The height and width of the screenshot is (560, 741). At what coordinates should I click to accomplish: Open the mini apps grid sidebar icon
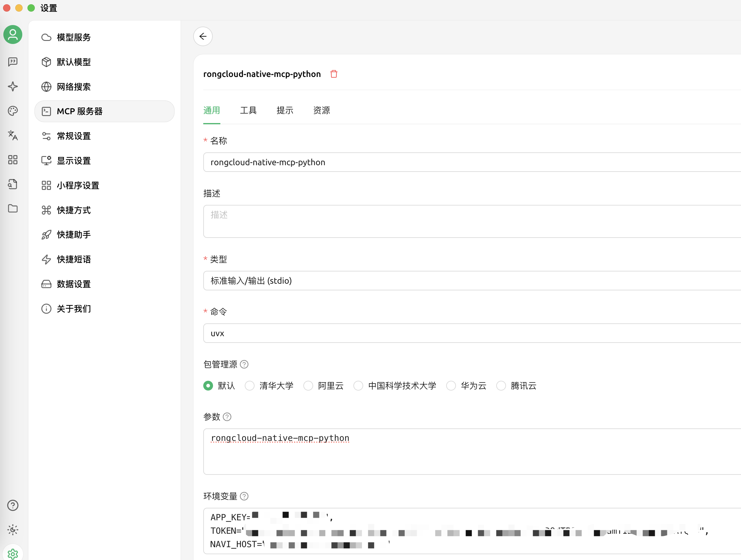[x=13, y=159]
